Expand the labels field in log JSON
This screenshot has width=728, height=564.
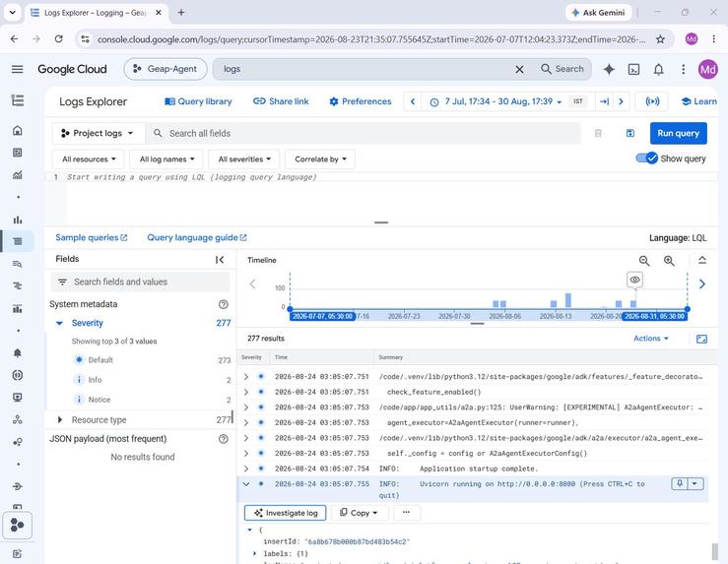[x=254, y=553]
